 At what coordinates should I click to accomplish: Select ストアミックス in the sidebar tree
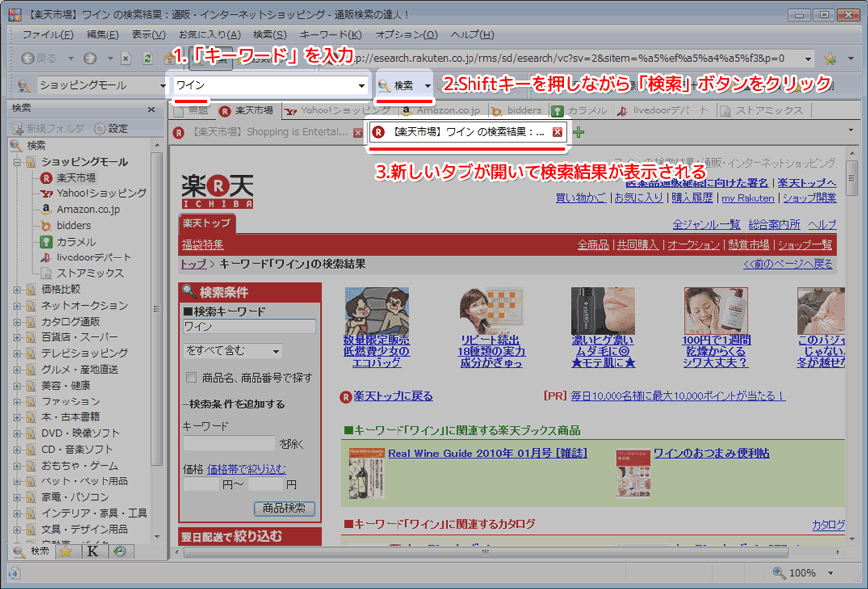(82, 274)
